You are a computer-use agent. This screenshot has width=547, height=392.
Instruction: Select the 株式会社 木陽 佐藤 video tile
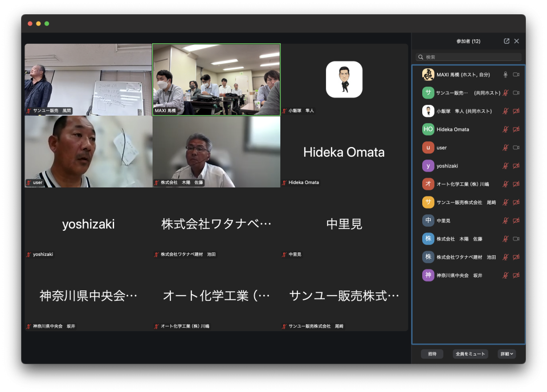point(217,152)
